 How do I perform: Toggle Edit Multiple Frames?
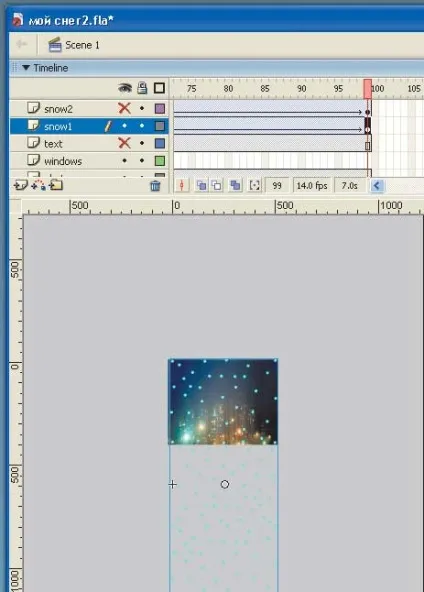click(236, 185)
